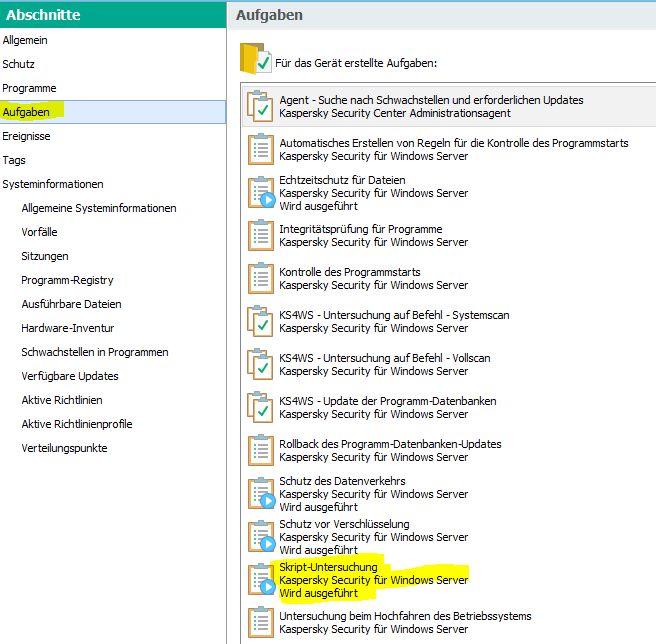Click the clipboard icon of the Agent vulnerability search task
Screen dimensions: 656x644
(x=260, y=106)
